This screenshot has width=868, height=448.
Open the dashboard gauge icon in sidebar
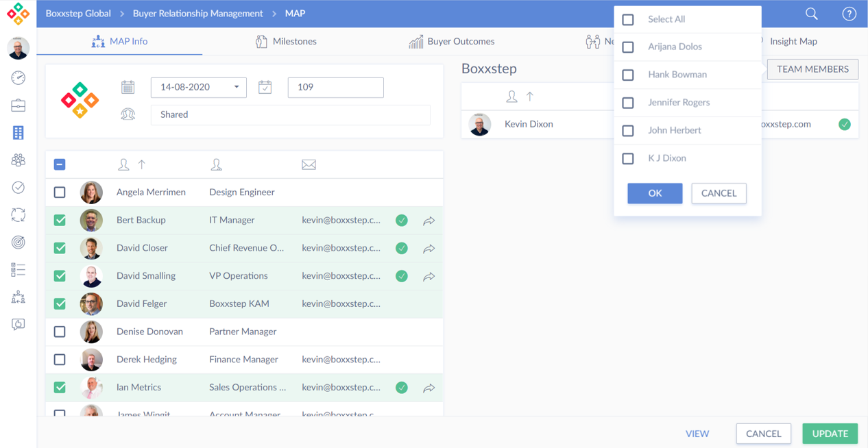19,78
